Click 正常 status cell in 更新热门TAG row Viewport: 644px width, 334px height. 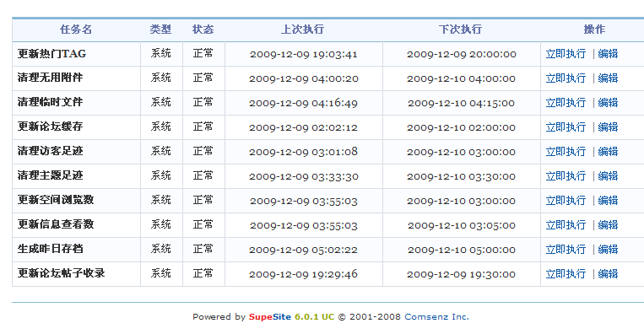203,53
